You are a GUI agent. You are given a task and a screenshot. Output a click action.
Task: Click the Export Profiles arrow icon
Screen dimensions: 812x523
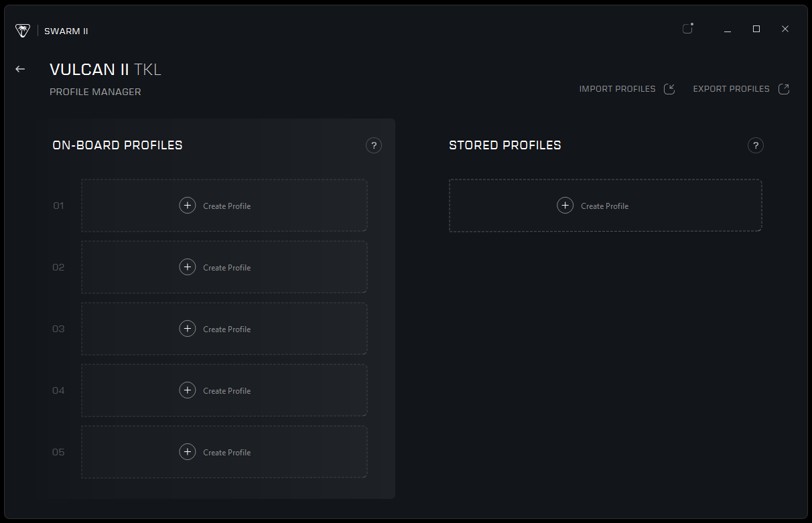(x=784, y=89)
